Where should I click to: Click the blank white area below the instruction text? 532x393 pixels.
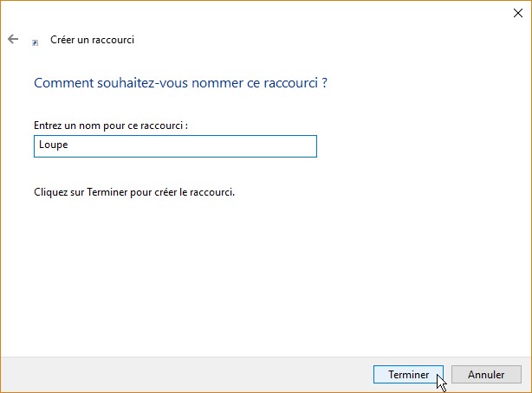[x=260, y=277]
